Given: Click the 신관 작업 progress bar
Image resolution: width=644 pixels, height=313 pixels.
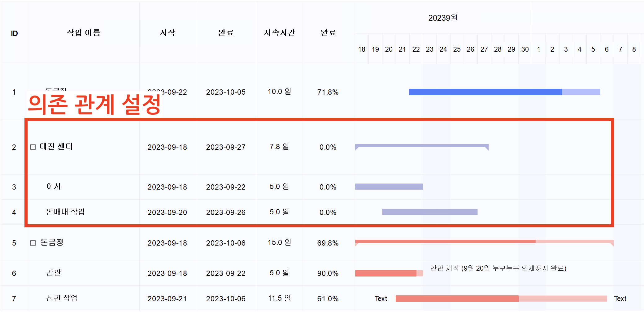Looking at the screenshot, I should (455, 298).
